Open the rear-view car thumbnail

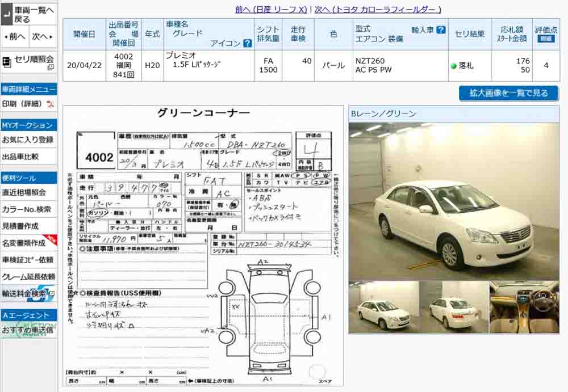[x=454, y=307]
